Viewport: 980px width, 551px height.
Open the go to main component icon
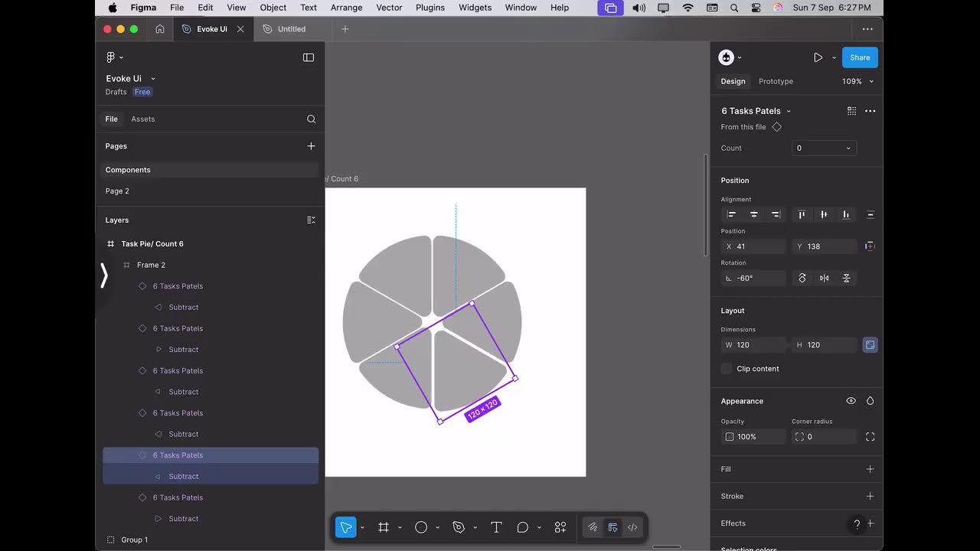[x=777, y=127]
